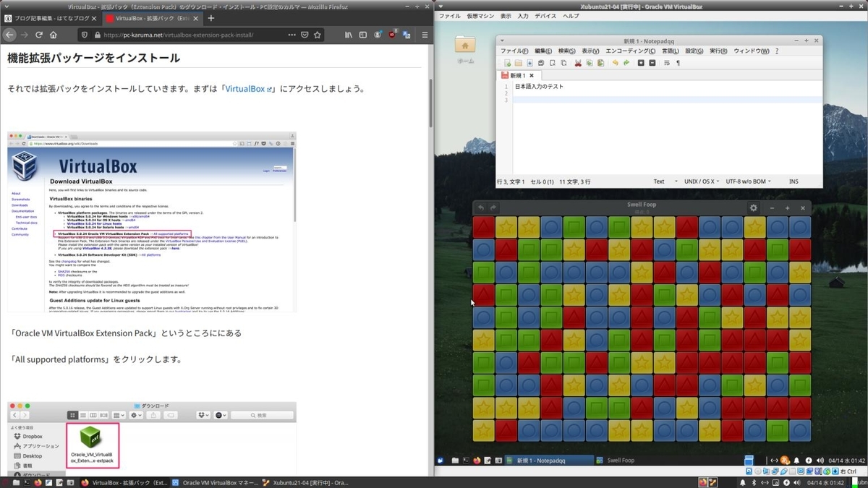Viewport: 868px width, 488px height.
Task: Click the red scissors Cut icon in Notepadqq
Action: point(578,63)
